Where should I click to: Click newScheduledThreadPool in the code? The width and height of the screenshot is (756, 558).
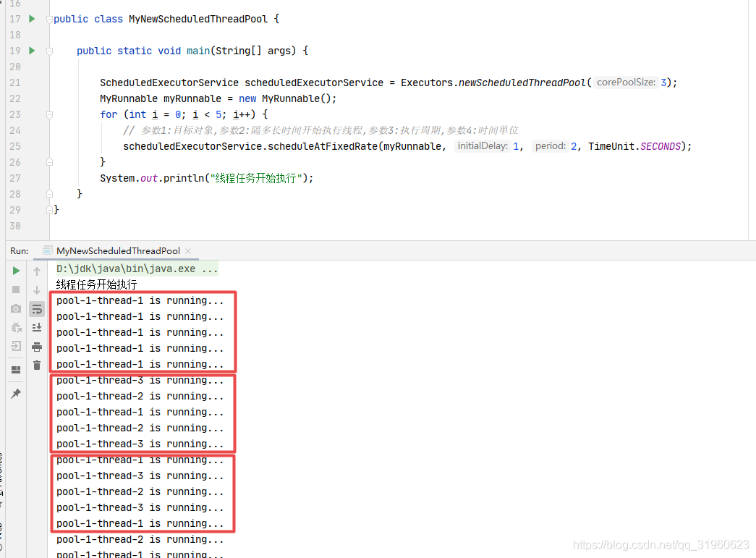click(522, 83)
